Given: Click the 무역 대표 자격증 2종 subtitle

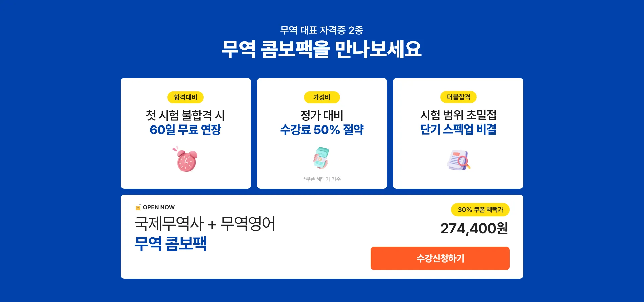Looking at the screenshot, I should (x=322, y=30).
